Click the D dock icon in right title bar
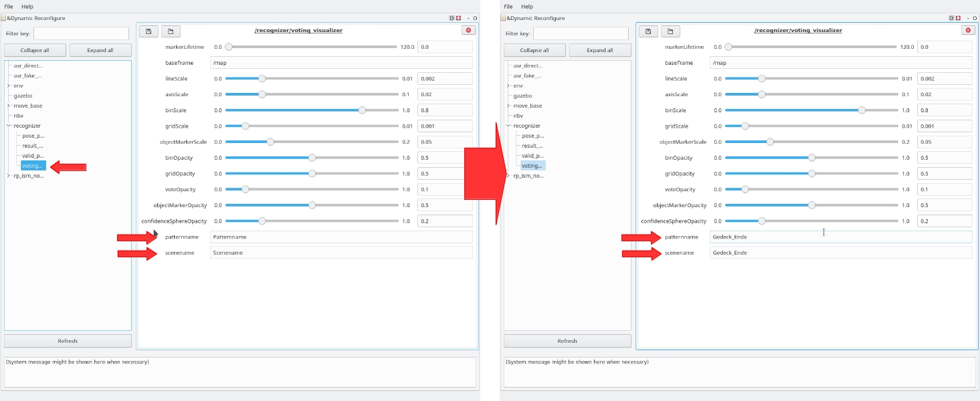Screen dimensions: 980x401 point(951,18)
